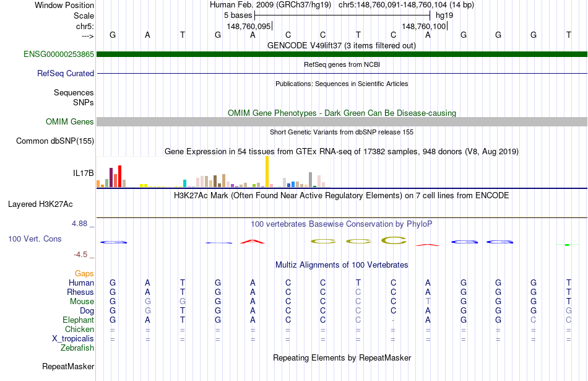This screenshot has height=381, width=588.
Task: Click chr5:148,760,091-148,760,104 (14 bp) position text
Action: 406,5
